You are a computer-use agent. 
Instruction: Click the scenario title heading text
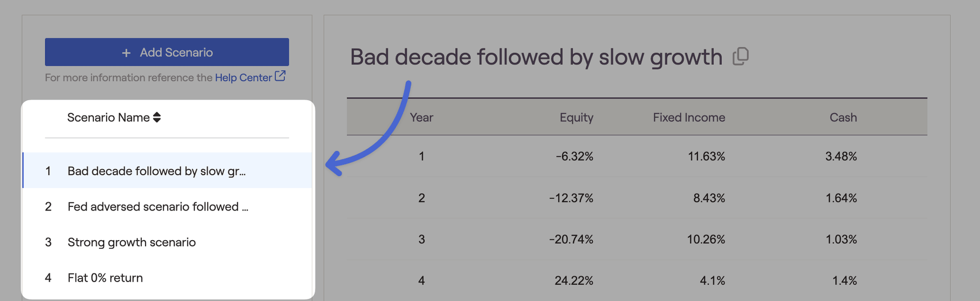(536, 57)
